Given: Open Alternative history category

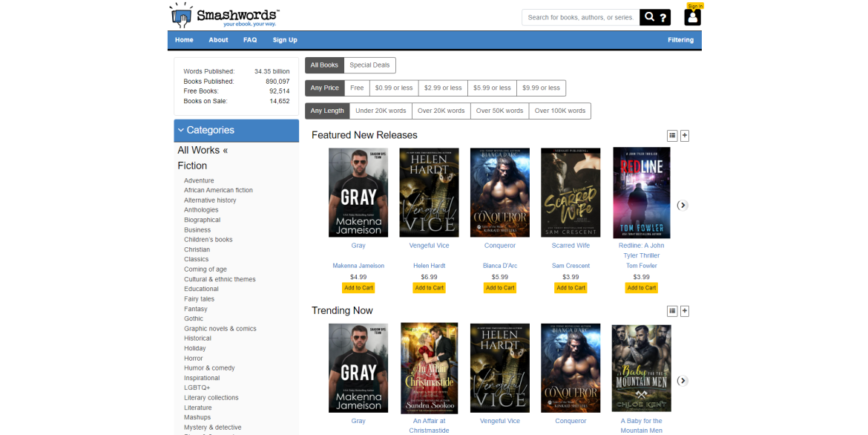Looking at the screenshot, I should coord(210,200).
